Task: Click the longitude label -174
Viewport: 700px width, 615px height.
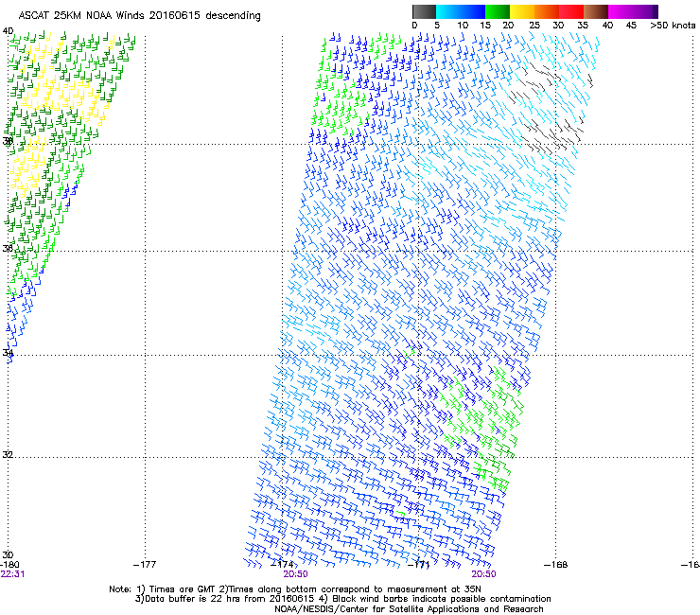Action: coord(282,565)
